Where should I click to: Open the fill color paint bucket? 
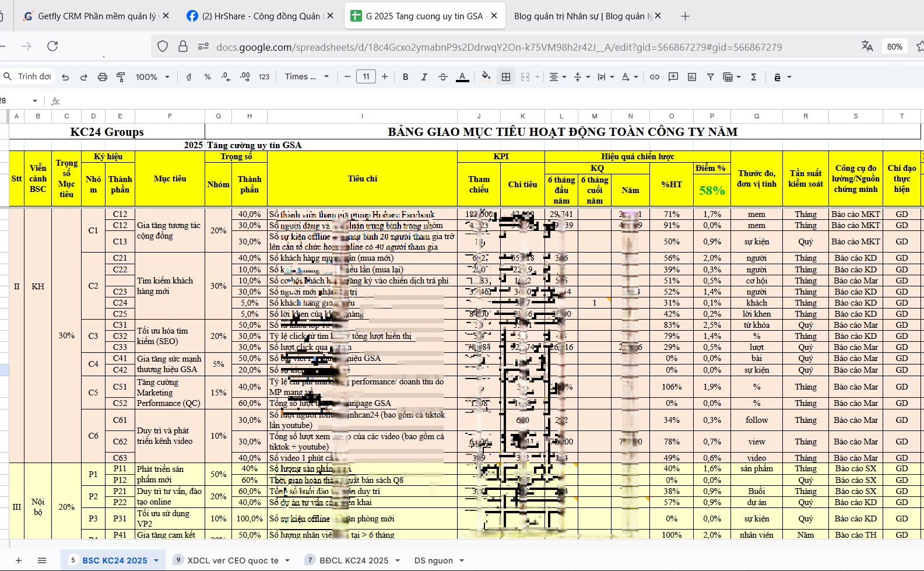point(486,77)
